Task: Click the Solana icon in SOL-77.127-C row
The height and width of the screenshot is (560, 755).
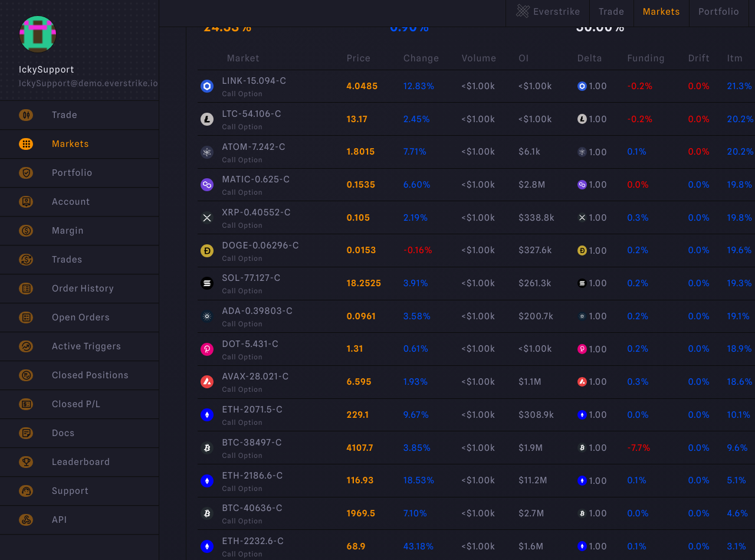Action: click(x=206, y=283)
